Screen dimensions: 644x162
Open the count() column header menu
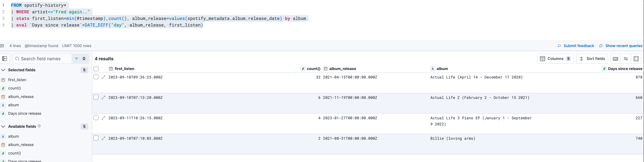point(313,69)
